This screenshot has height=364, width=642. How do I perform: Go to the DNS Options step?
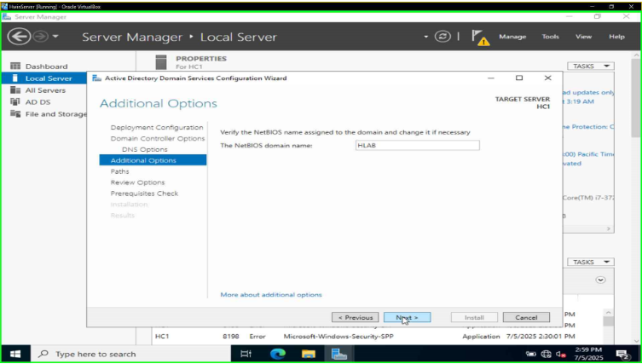pos(145,149)
